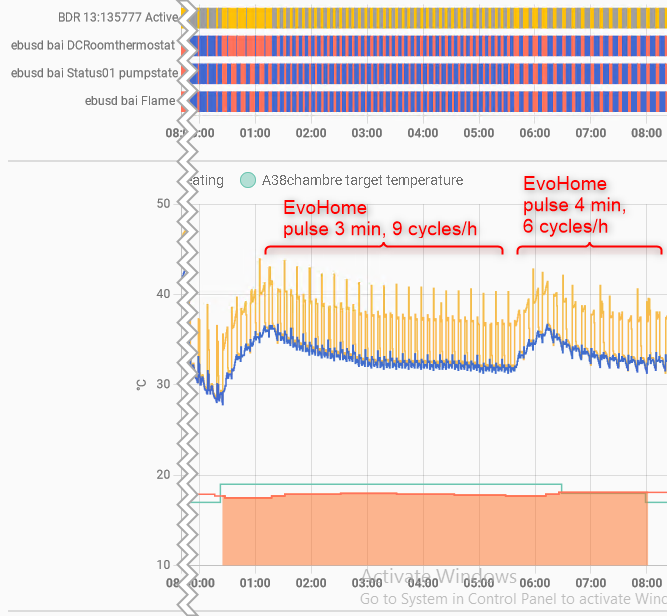
Task: Click the orange shaded heating area in chart
Action: click(x=430, y=530)
